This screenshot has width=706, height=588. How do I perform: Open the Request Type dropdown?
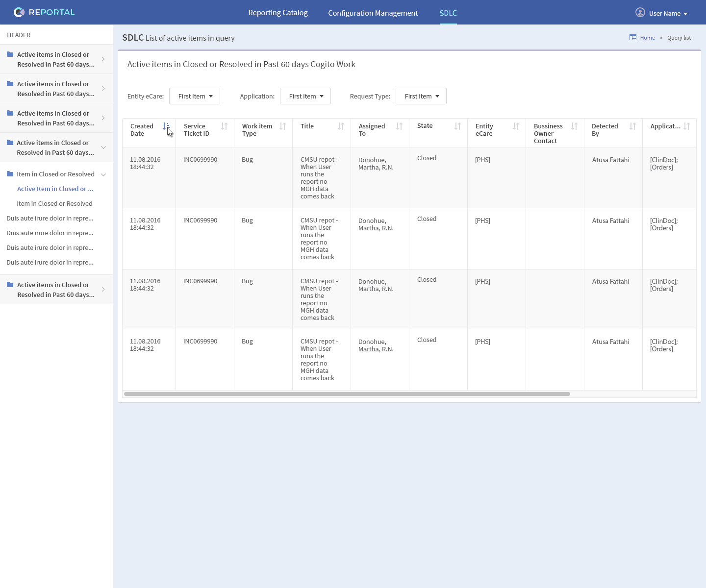[421, 96]
